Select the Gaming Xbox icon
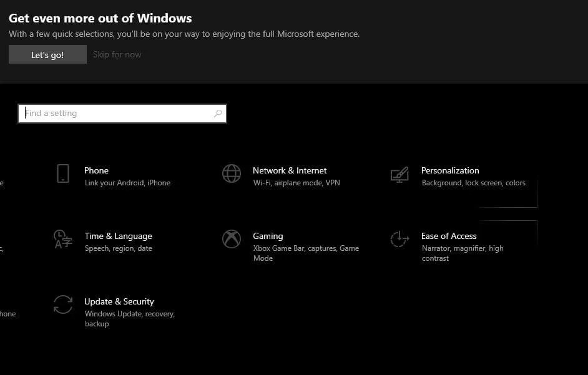 pos(232,239)
